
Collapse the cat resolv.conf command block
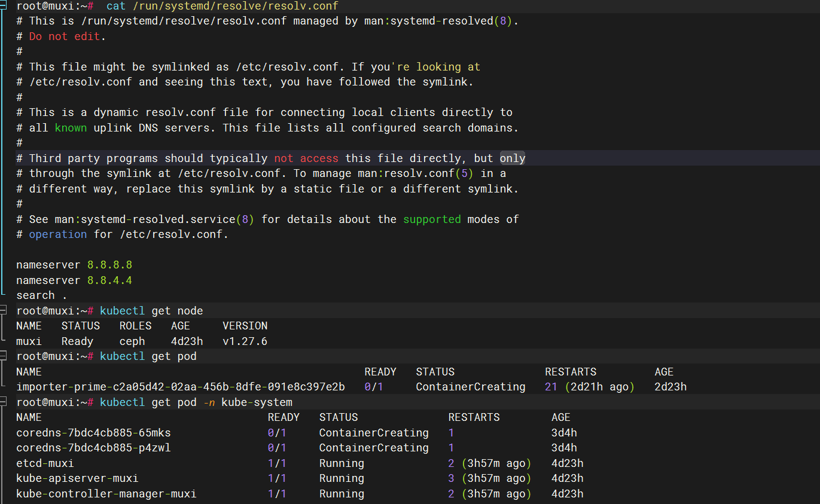pos(3,6)
